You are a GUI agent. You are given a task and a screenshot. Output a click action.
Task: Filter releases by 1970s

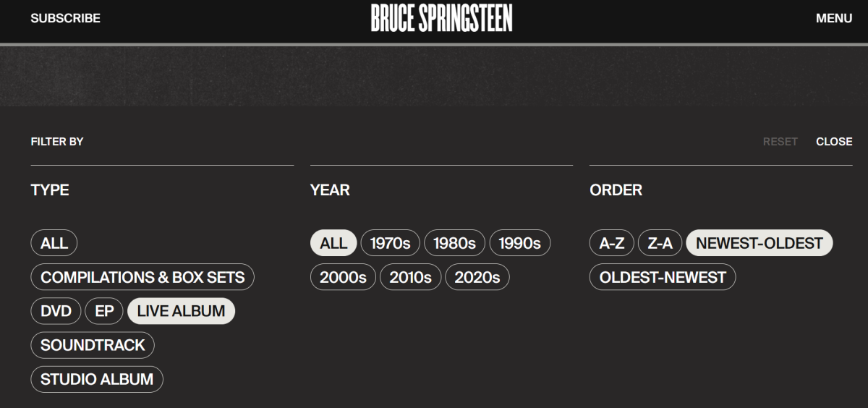click(390, 243)
